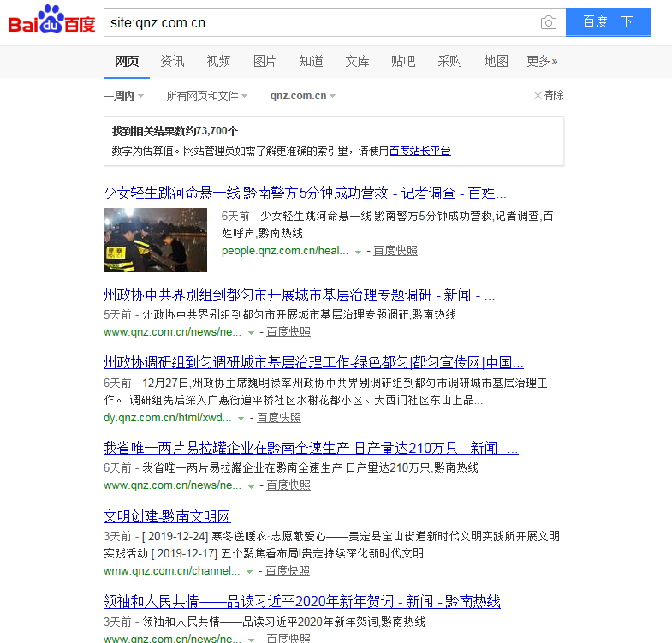Open the 一周内 time filter dropdown

123,96
